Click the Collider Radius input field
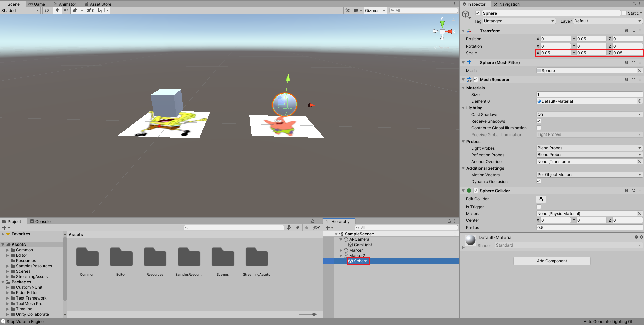This screenshot has width=644, height=325. pyautogui.click(x=589, y=227)
